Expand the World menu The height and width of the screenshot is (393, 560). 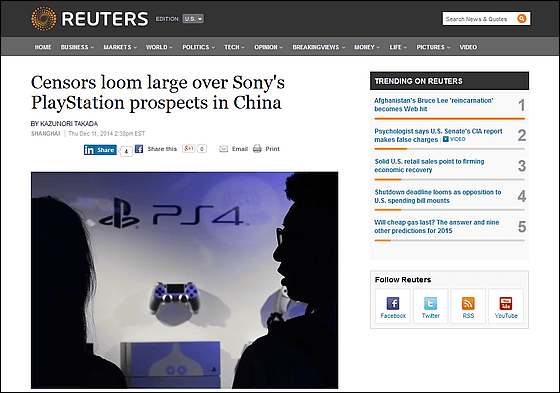[159, 47]
